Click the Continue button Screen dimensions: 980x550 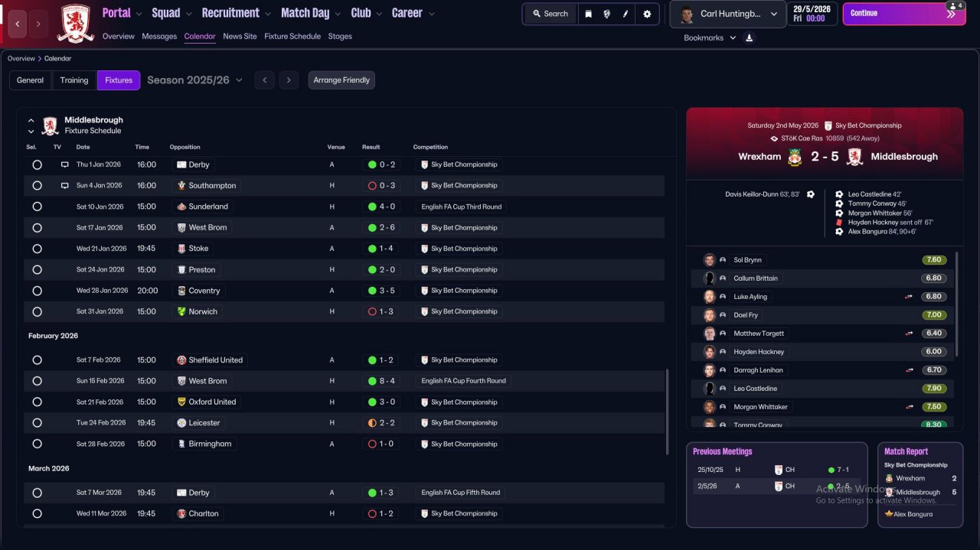click(904, 14)
